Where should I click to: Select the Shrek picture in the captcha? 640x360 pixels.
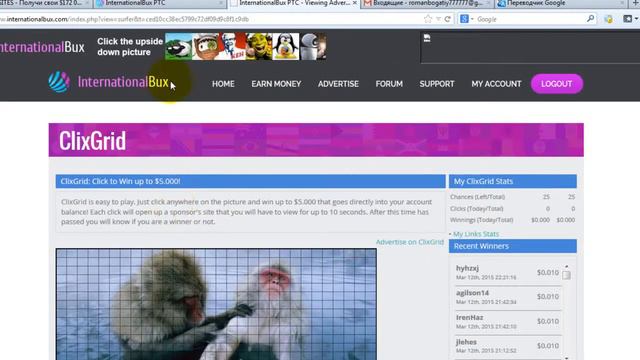(x=259, y=47)
